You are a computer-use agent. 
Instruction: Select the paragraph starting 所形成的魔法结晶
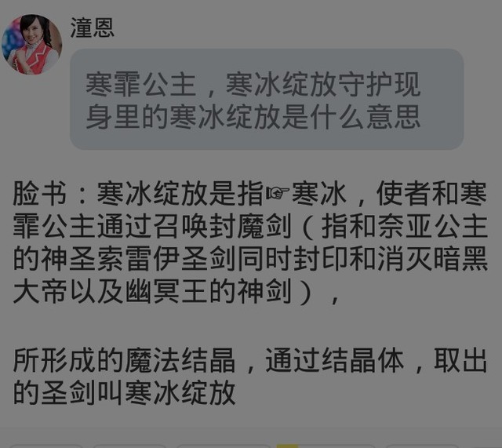[x=250, y=377]
